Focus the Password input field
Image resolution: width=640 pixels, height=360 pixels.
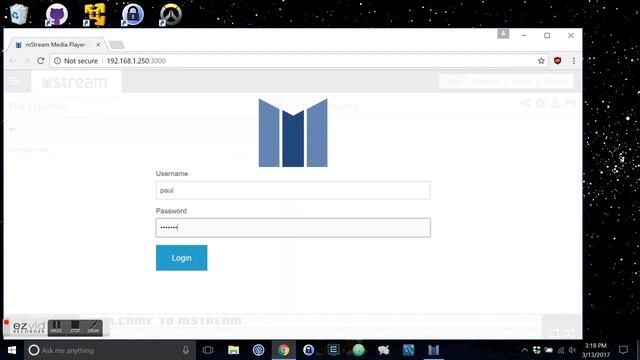tap(293, 227)
